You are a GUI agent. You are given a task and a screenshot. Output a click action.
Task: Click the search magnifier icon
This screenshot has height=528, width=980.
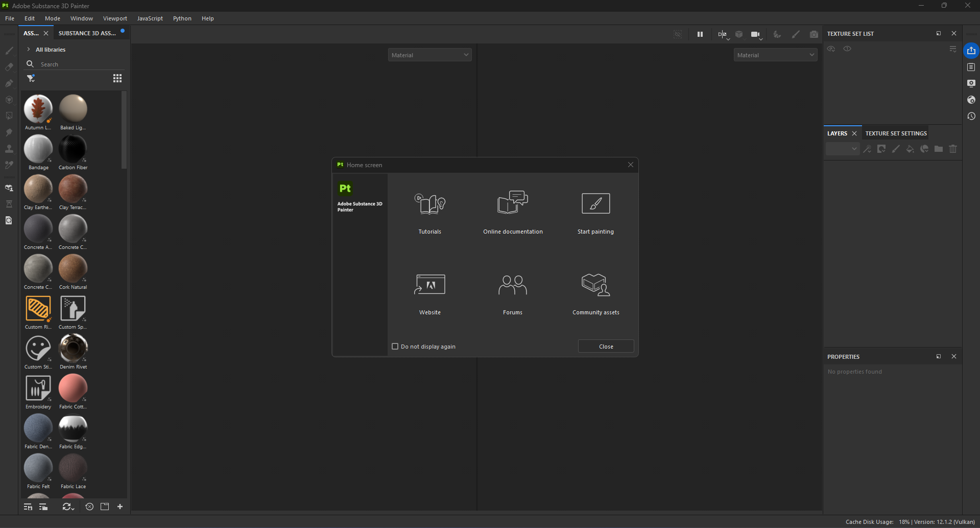pos(30,64)
